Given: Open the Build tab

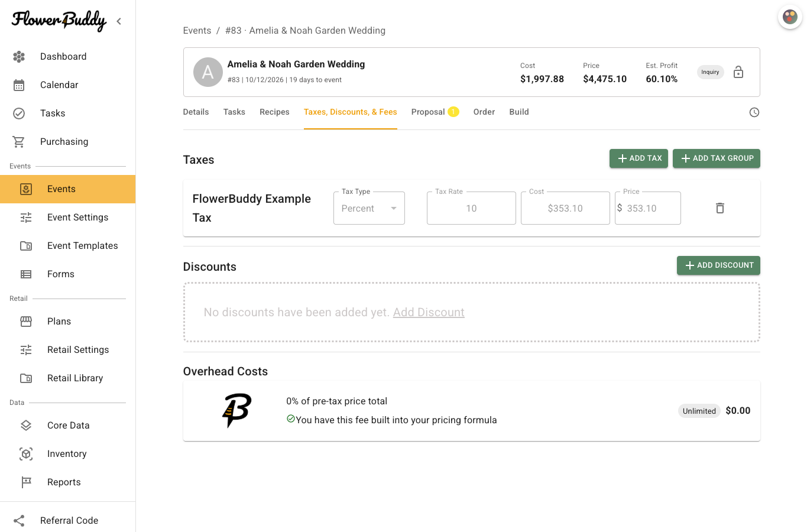Looking at the screenshot, I should [519, 112].
